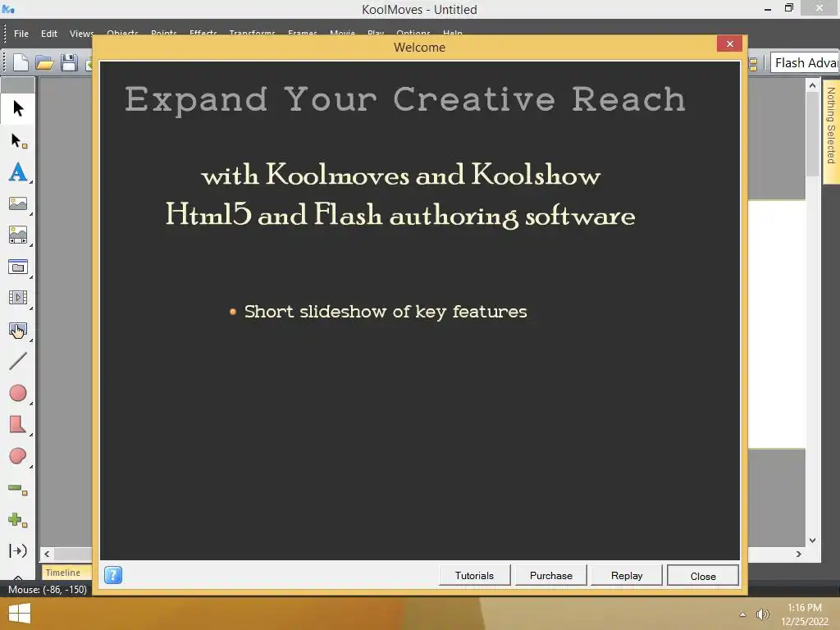This screenshot has height=630, width=840.
Task: Click the Mouse coordinates status text
Action: point(47,589)
